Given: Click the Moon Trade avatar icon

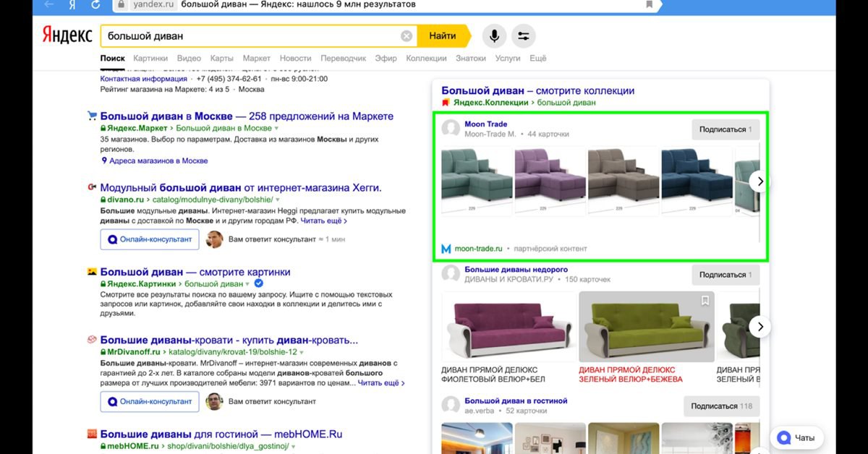Looking at the screenshot, I should point(451,129).
